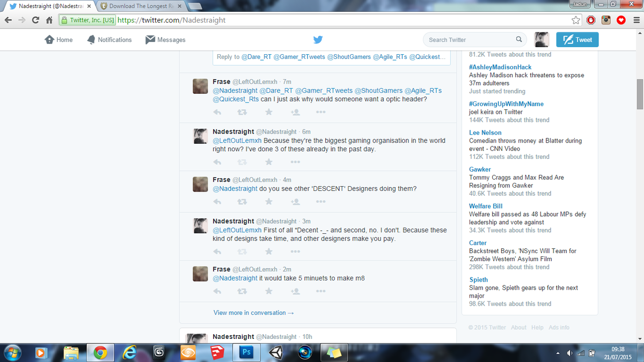Open Internet Explorer from the taskbar
The height and width of the screenshot is (362, 644).
point(129,353)
